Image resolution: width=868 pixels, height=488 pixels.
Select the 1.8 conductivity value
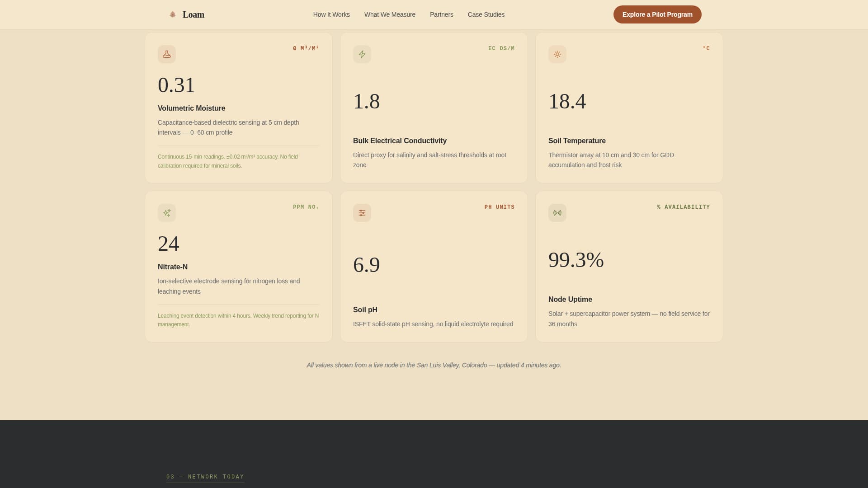[366, 101]
